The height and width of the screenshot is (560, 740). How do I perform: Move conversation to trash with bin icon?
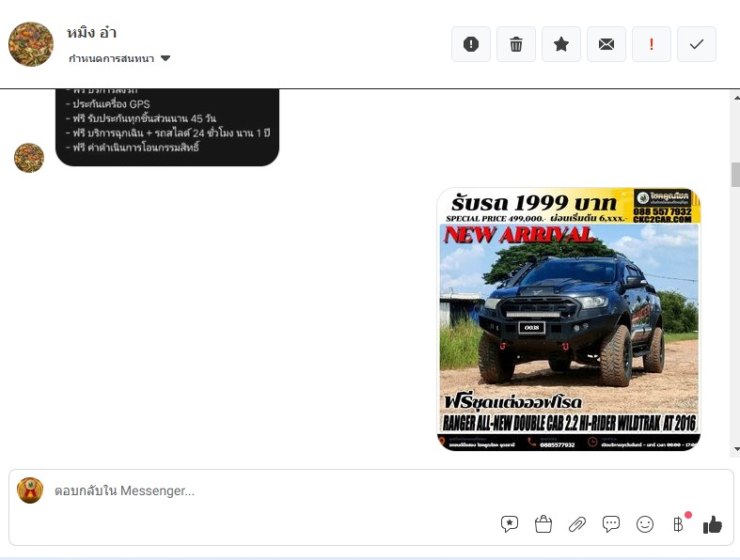[x=516, y=44]
